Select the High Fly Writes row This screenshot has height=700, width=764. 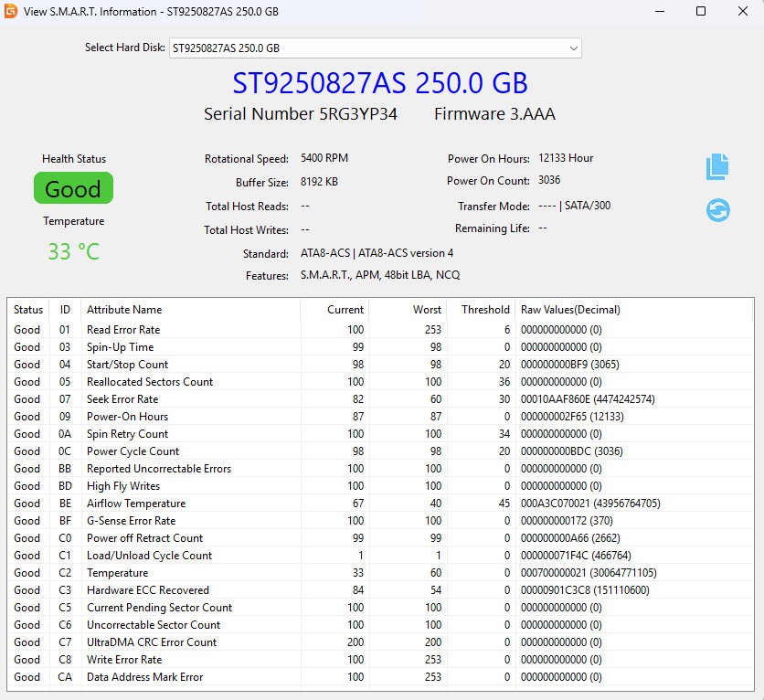pyautogui.click(x=380, y=486)
